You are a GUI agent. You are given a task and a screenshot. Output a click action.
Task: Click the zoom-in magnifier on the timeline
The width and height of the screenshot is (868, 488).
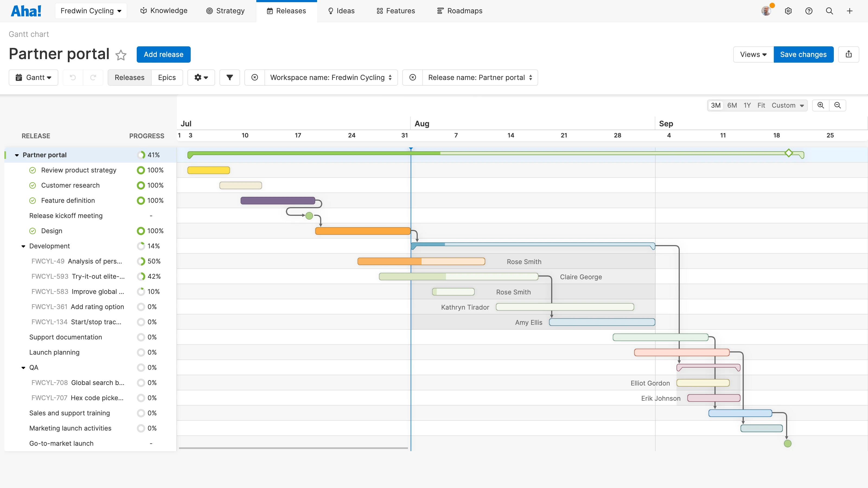(x=821, y=105)
